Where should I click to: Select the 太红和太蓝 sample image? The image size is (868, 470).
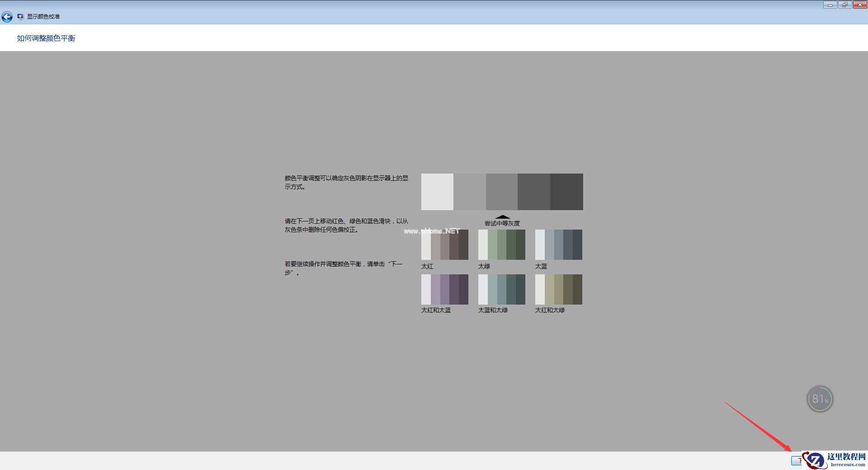point(445,289)
